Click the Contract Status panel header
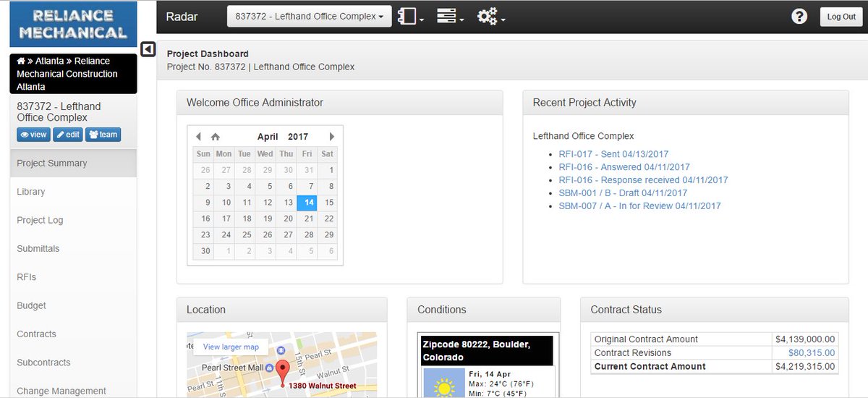Viewport: 868px width, 398px height. (x=715, y=310)
